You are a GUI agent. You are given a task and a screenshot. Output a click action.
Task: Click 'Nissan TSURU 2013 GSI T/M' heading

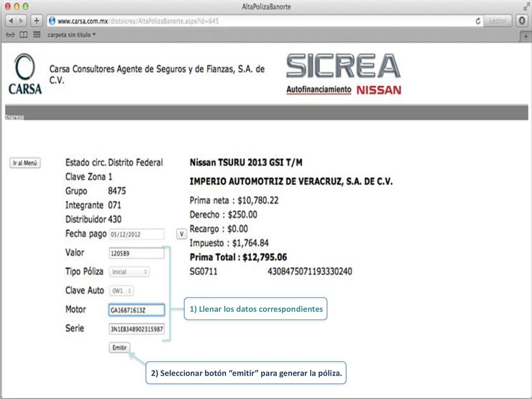(x=246, y=163)
